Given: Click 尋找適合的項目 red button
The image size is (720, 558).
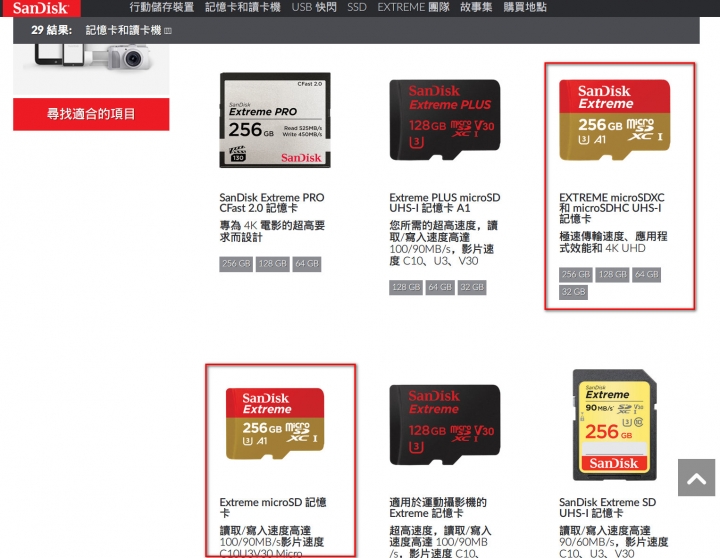Looking at the screenshot, I should (x=91, y=114).
